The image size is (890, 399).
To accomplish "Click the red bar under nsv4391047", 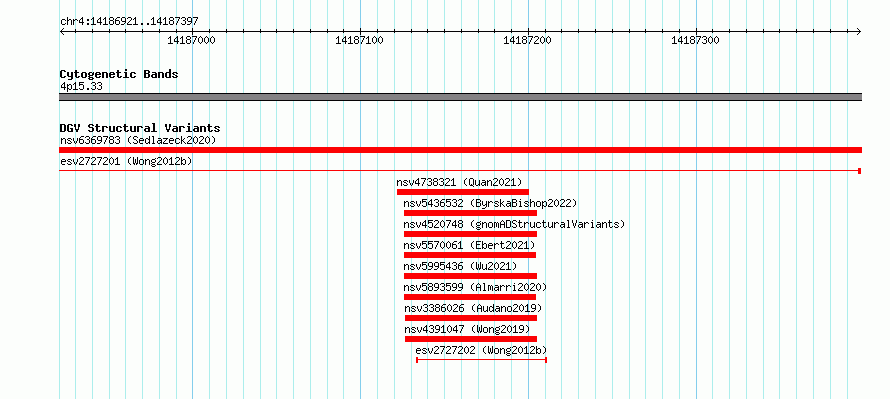I will [471, 339].
